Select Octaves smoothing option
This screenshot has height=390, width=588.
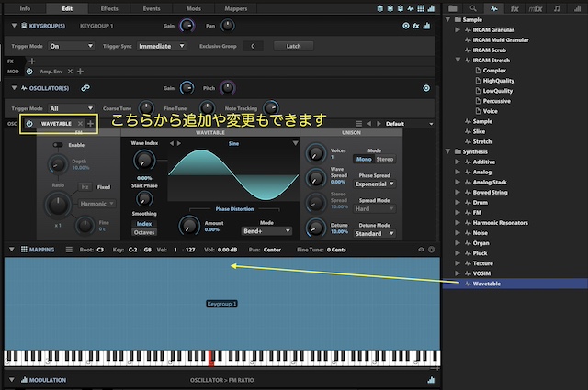pos(144,233)
